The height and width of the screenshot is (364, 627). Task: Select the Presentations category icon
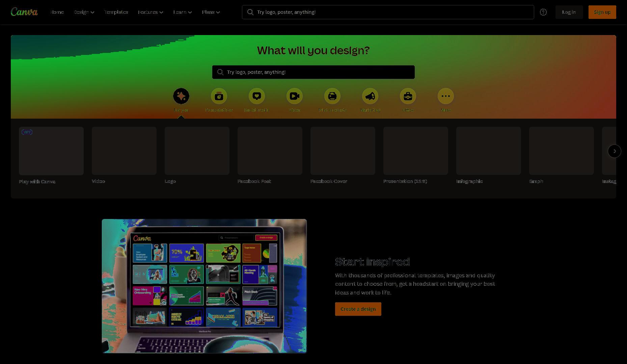(219, 96)
